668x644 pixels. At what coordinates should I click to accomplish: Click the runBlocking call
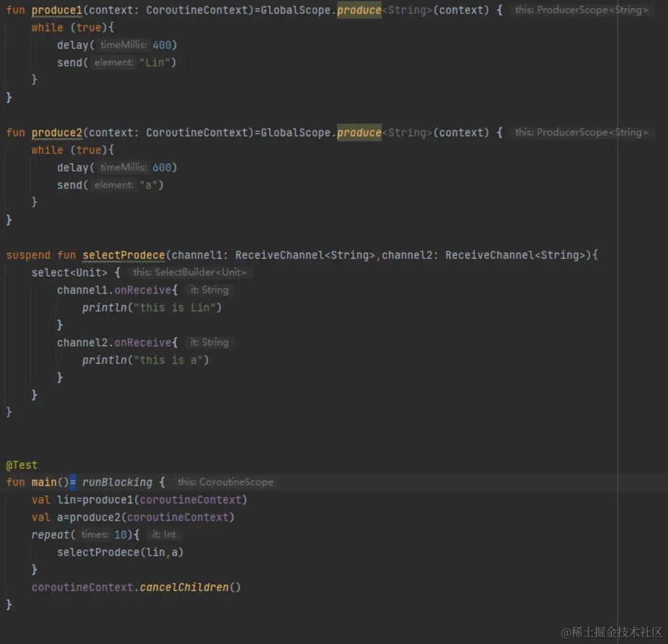[x=117, y=482]
